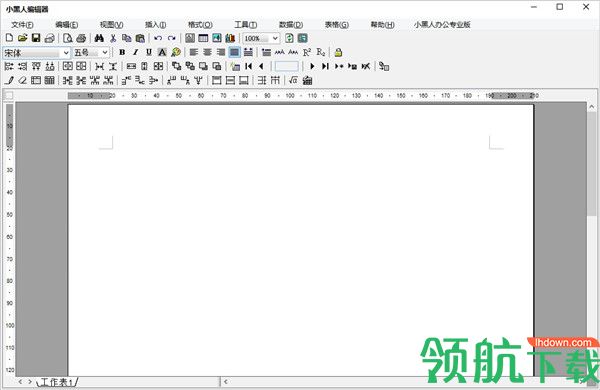Toggle bold formatting B

122,52
